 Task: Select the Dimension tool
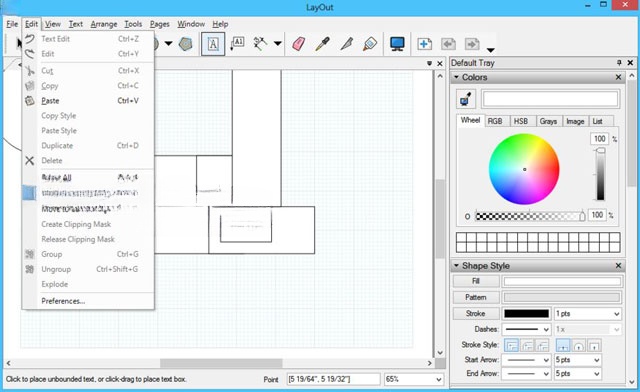point(260,44)
